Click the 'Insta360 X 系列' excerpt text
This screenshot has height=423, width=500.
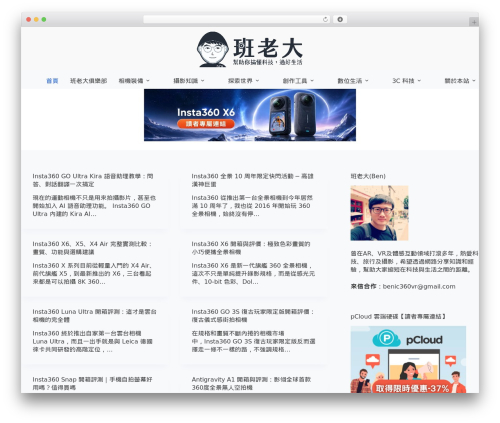[x=92, y=273]
